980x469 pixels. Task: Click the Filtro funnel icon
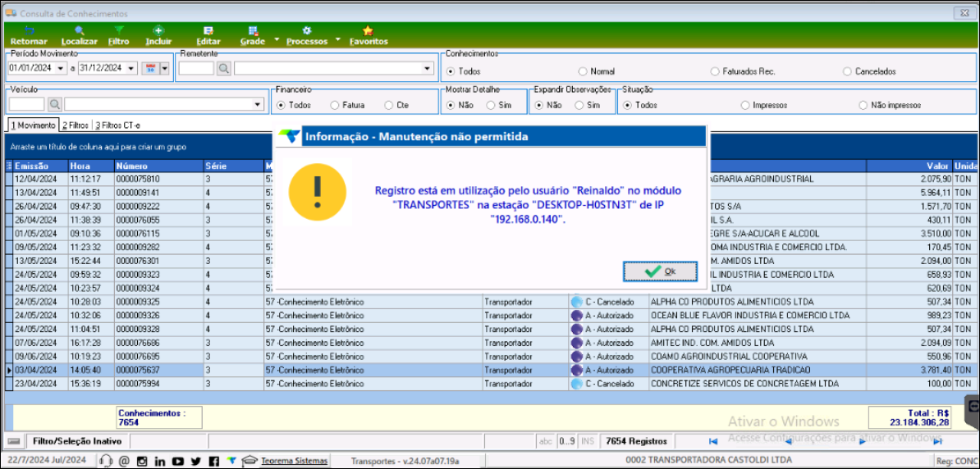(119, 35)
